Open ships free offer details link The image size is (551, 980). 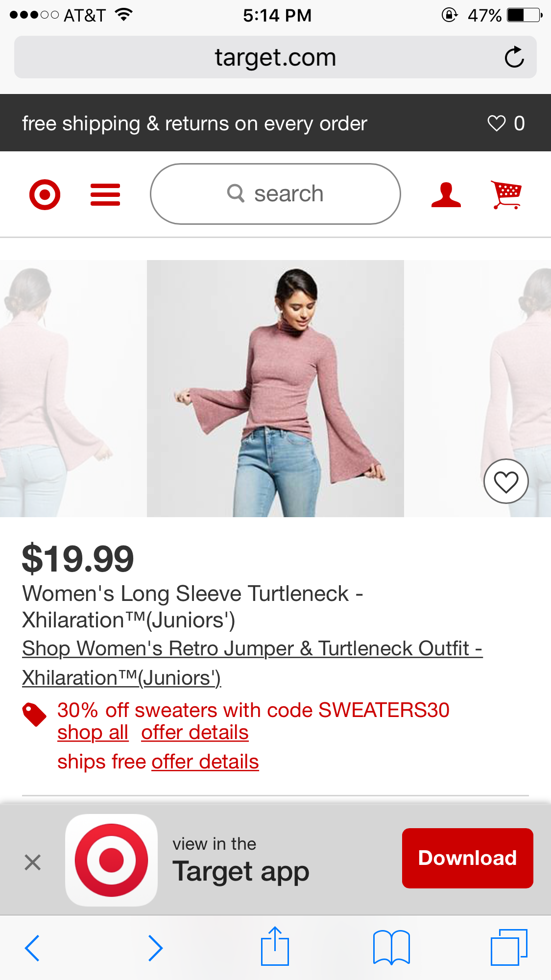pyautogui.click(x=205, y=762)
